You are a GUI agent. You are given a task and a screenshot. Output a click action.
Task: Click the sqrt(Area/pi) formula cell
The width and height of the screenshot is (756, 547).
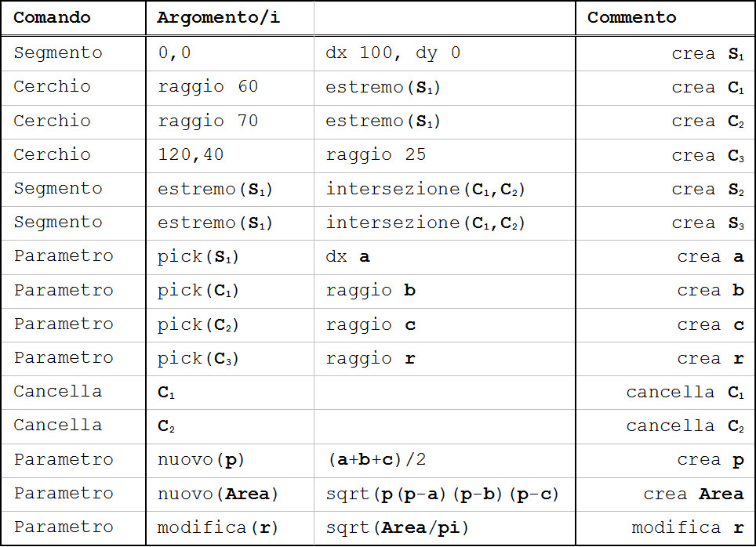point(397,527)
